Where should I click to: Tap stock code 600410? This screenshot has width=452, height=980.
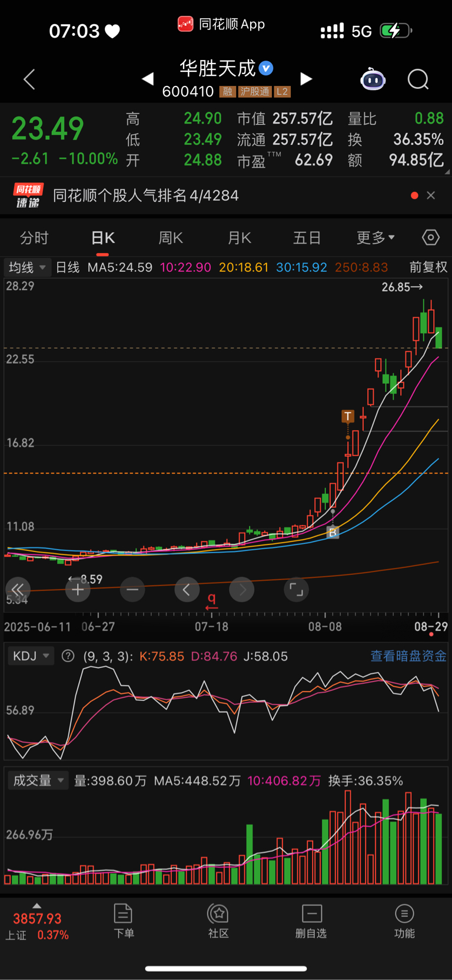point(188,91)
